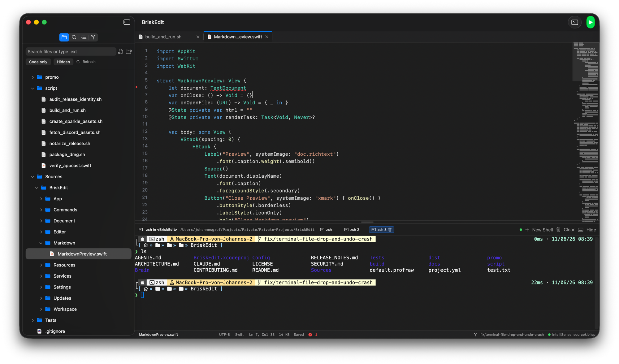
Task: Click the terminal icon left of zsh in <BriskEdit>
Action: click(141, 230)
